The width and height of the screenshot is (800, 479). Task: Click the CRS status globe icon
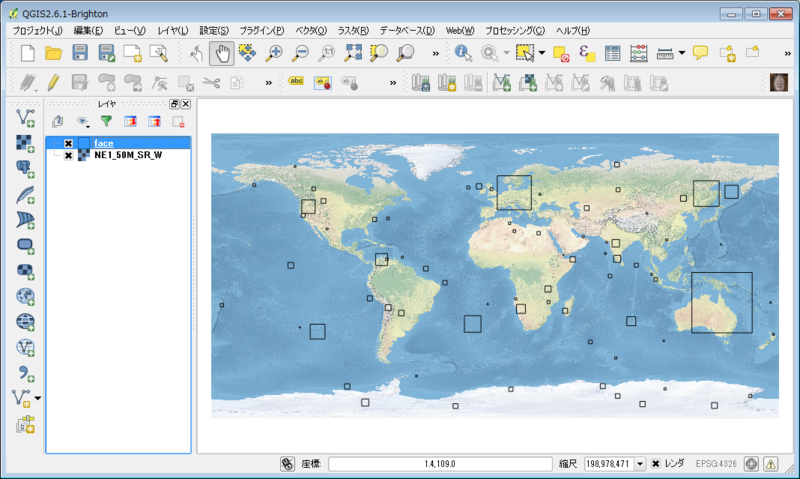pos(751,464)
